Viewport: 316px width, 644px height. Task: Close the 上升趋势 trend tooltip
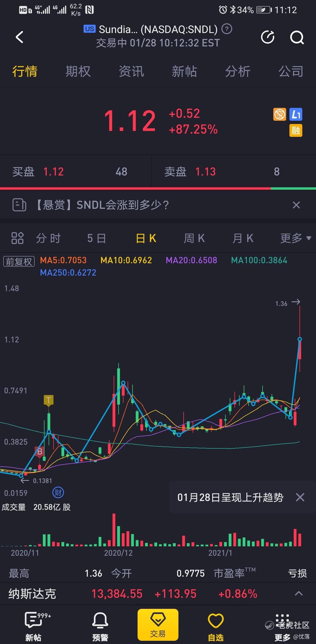tap(300, 497)
